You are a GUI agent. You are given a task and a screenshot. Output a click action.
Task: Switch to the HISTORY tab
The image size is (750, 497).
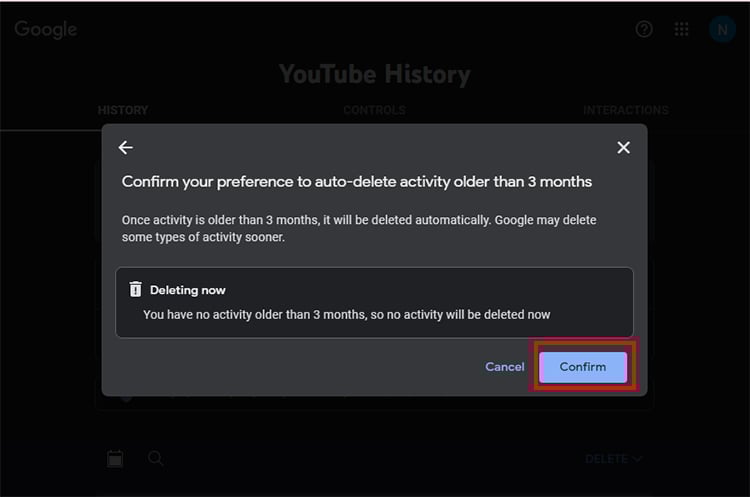point(123,110)
